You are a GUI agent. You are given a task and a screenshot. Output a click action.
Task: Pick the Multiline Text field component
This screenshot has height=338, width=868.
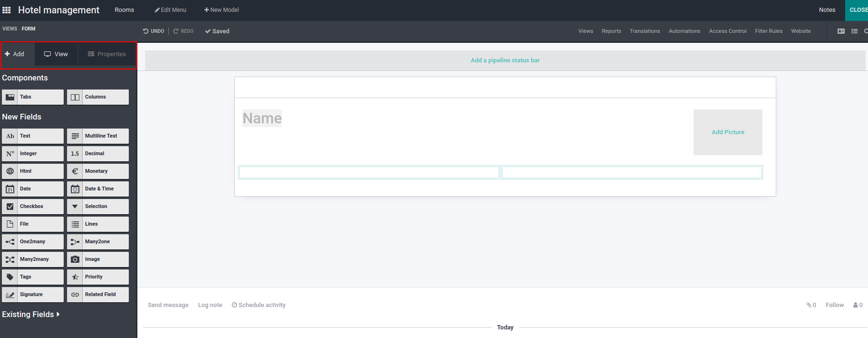point(98,136)
